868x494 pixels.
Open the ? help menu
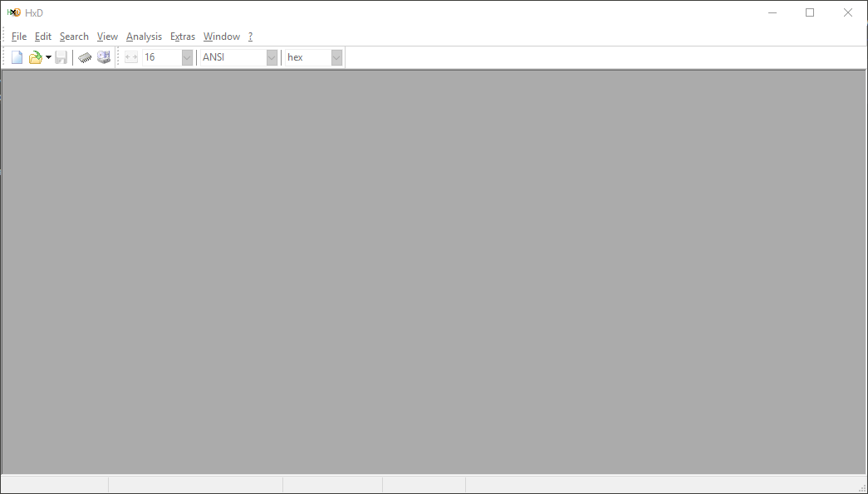(x=250, y=37)
